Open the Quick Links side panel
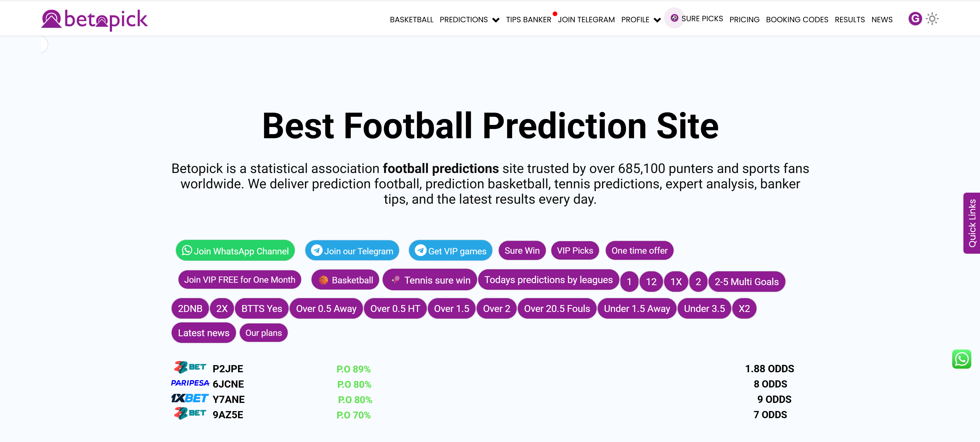This screenshot has height=442, width=980. pos(972,223)
